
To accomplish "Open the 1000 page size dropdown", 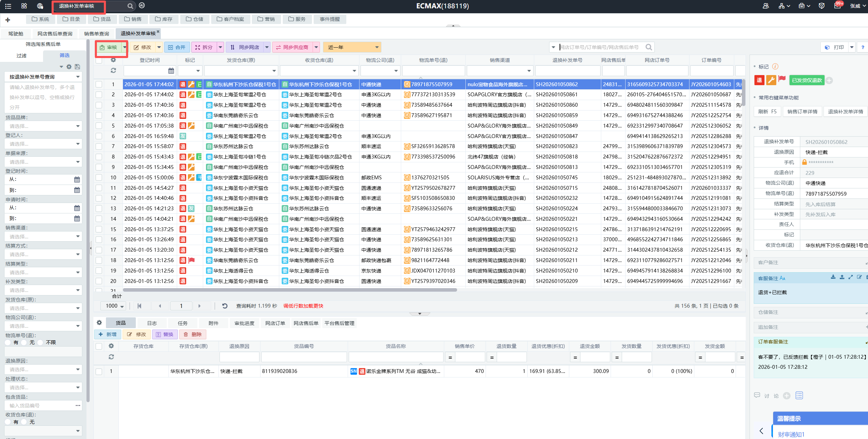I will (113, 306).
